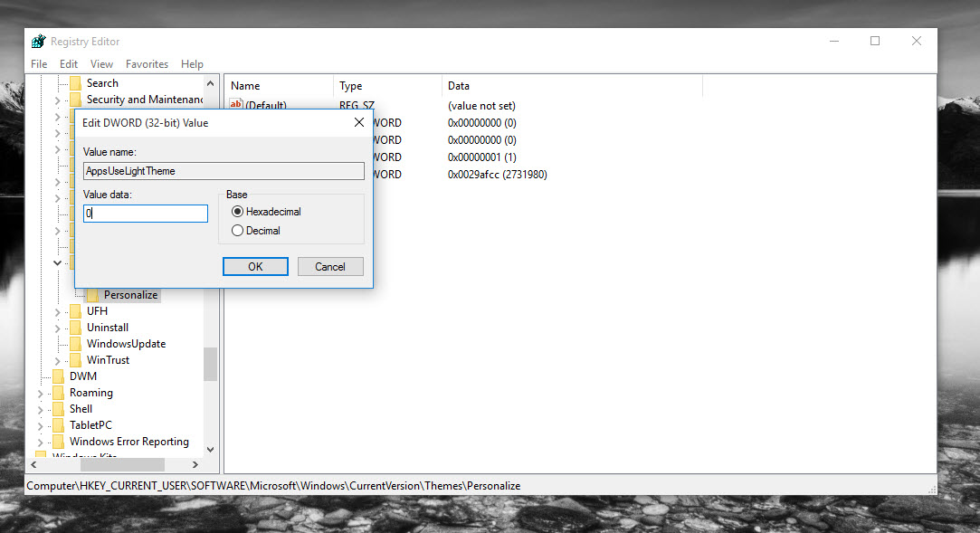The height and width of the screenshot is (533, 980).
Task: Click the Uninstall folder icon
Action: click(x=76, y=328)
